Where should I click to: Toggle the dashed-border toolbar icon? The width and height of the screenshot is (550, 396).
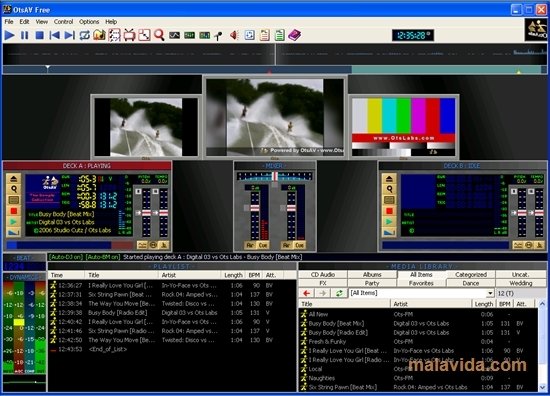(114, 35)
